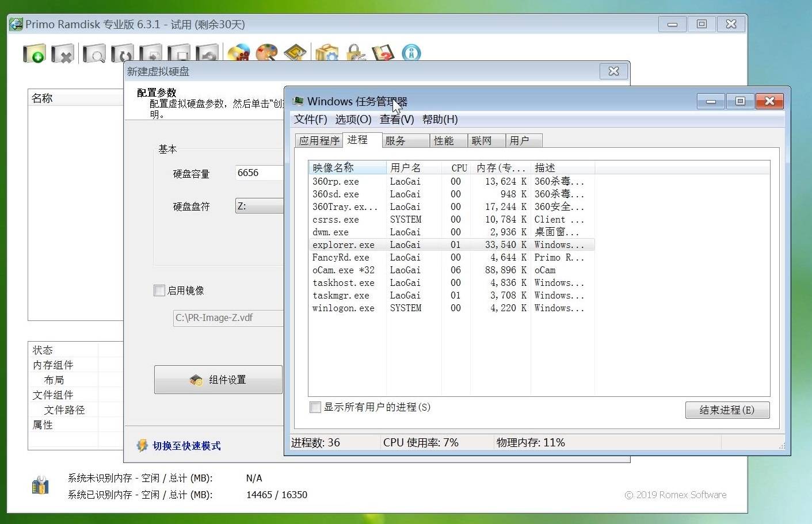Select the oCam.exe *32 process row
Image resolution: width=812 pixels, height=524 pixels.
(452, 270)
